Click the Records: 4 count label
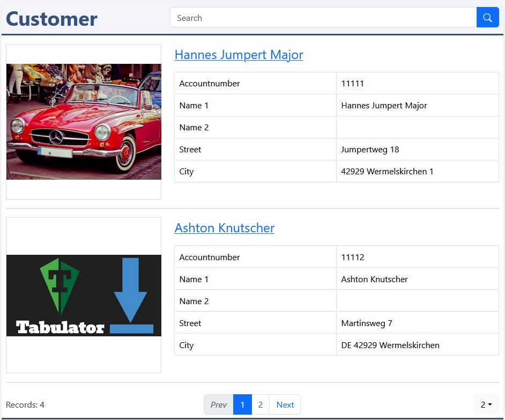The height and width of the screenshot is (420, 505). click(25, 405)
